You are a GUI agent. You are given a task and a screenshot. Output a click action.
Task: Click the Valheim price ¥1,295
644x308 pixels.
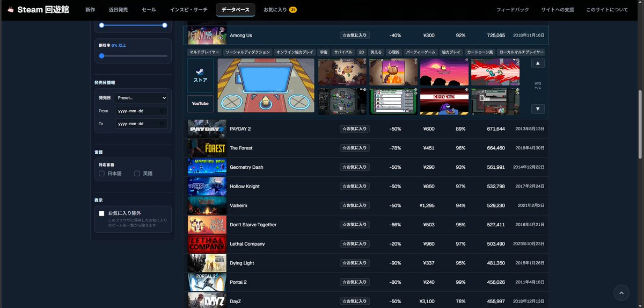tap(427, 205)
